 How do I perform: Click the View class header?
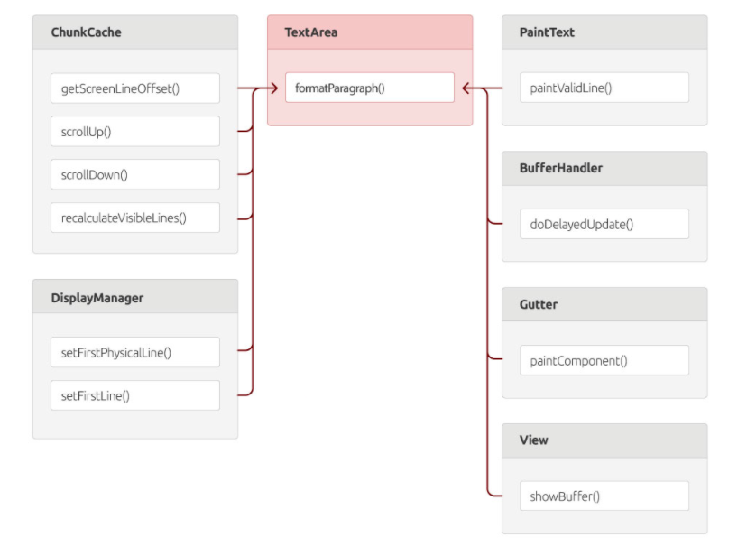tap(604, 440)
